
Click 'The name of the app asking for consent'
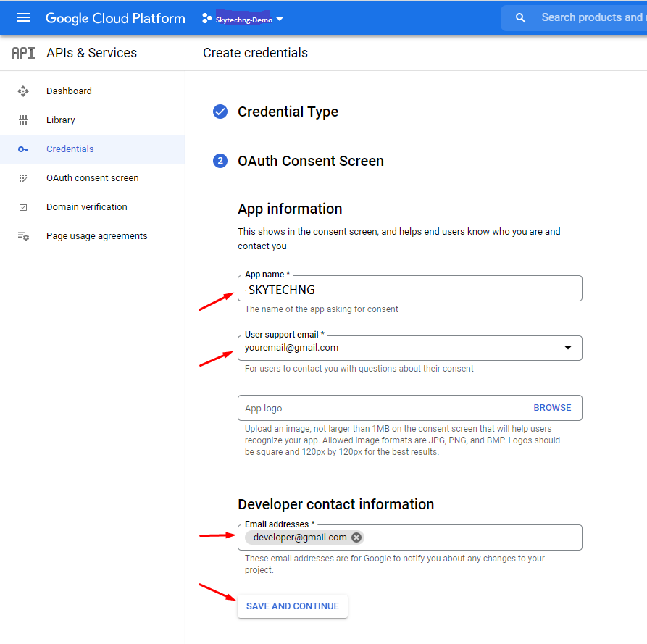coord(321,309)
